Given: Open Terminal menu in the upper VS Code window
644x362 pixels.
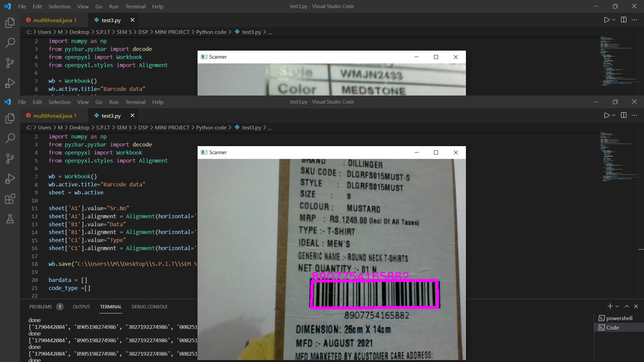Looking at the screenshot, I should (135, 6).
